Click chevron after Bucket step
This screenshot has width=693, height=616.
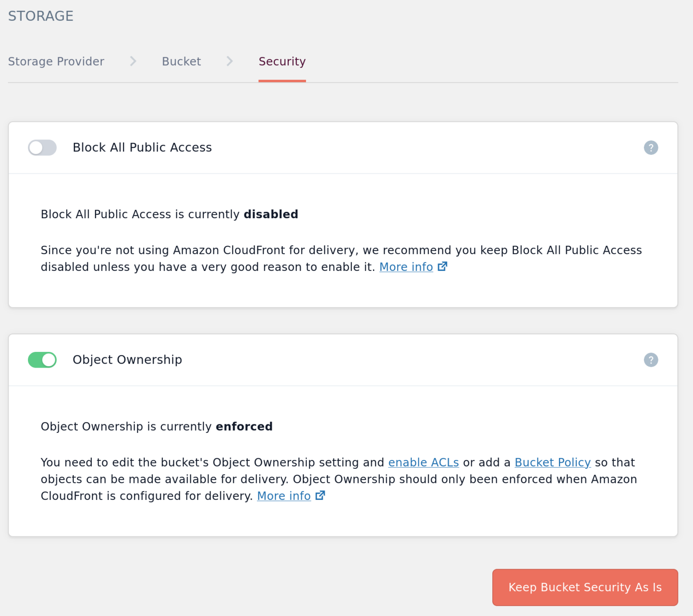[x=230, y=61]
